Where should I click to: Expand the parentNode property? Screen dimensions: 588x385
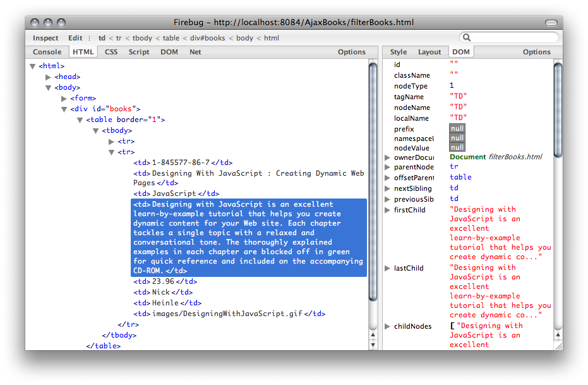click(x=387, y=167)
